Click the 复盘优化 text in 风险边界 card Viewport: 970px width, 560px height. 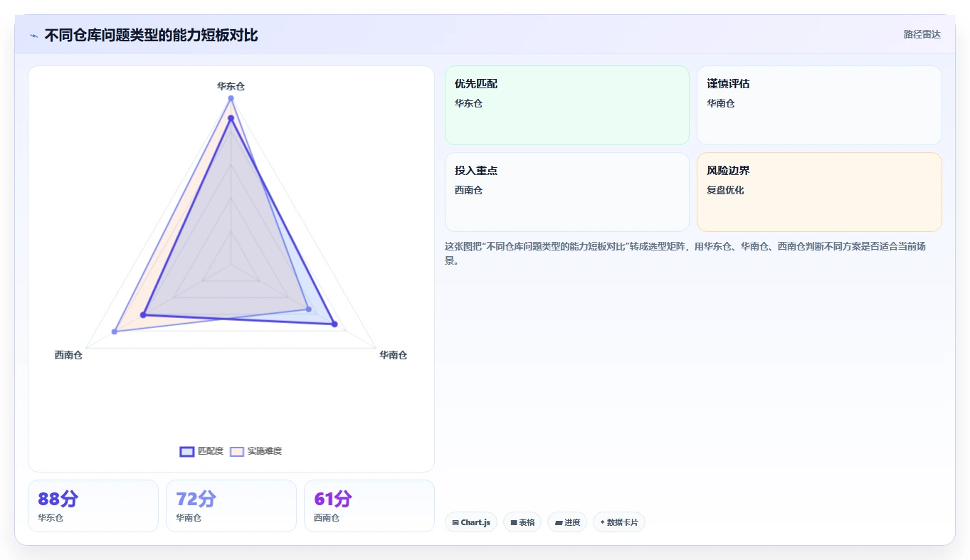tap(725, 191)
